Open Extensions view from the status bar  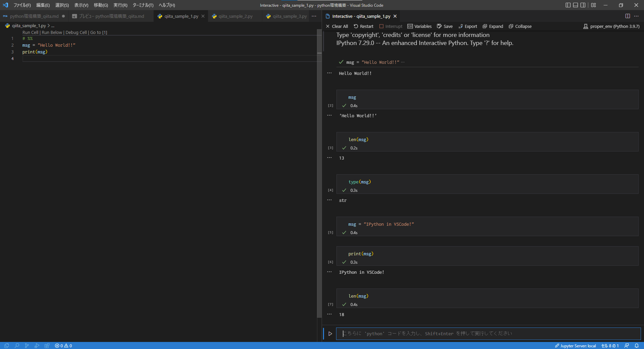47,346
